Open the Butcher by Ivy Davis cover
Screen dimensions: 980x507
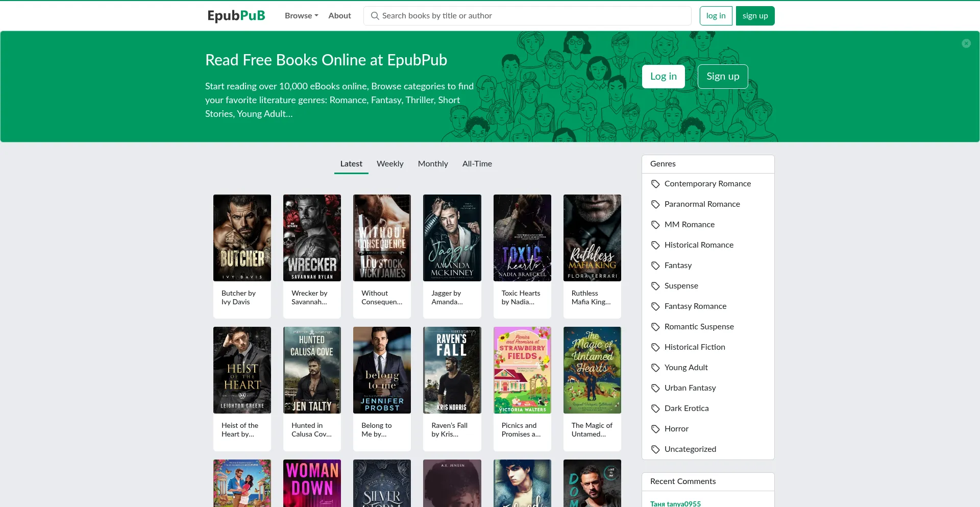[242, 238]
